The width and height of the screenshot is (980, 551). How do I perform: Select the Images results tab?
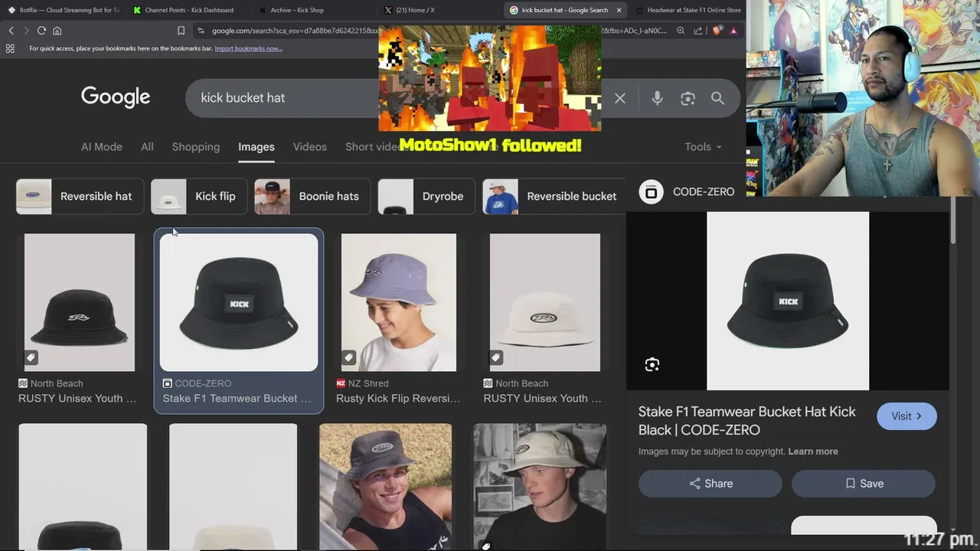click(256, 147)
